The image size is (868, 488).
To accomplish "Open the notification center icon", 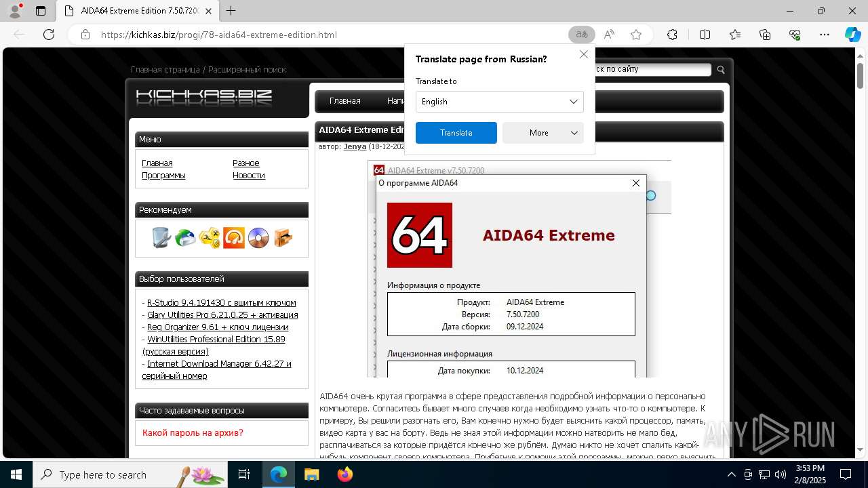I will 846,474.
